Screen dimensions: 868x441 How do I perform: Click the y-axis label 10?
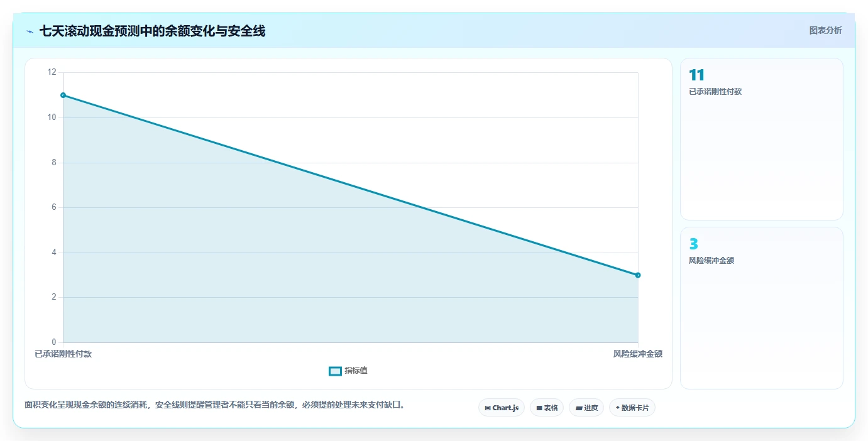tap(52, 117)
